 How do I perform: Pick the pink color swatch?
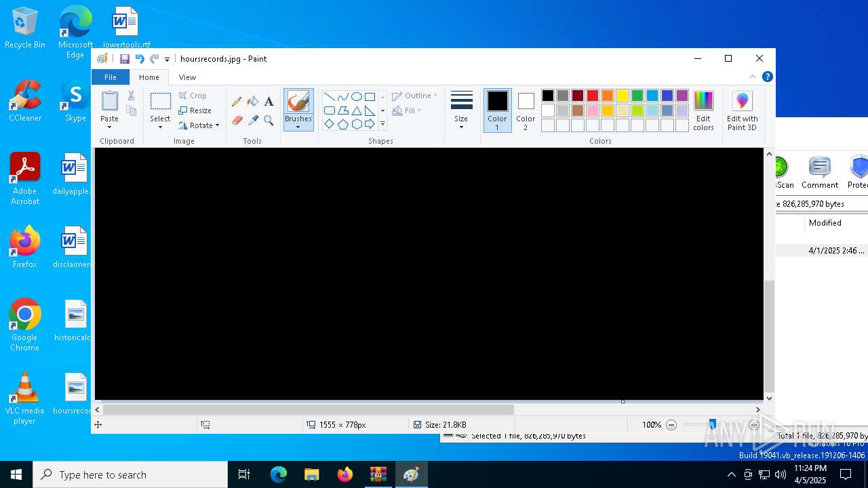pyautogui.click(x=593, y=110)
